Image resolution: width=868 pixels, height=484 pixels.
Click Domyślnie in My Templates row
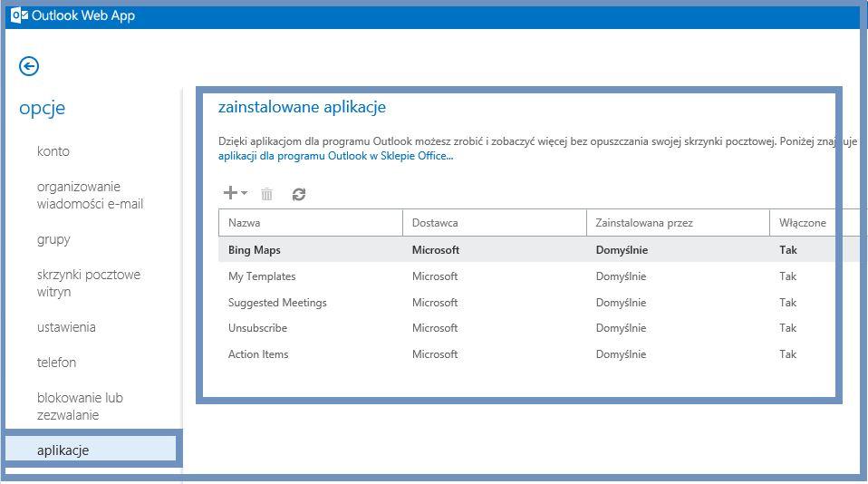pos(622,276)
